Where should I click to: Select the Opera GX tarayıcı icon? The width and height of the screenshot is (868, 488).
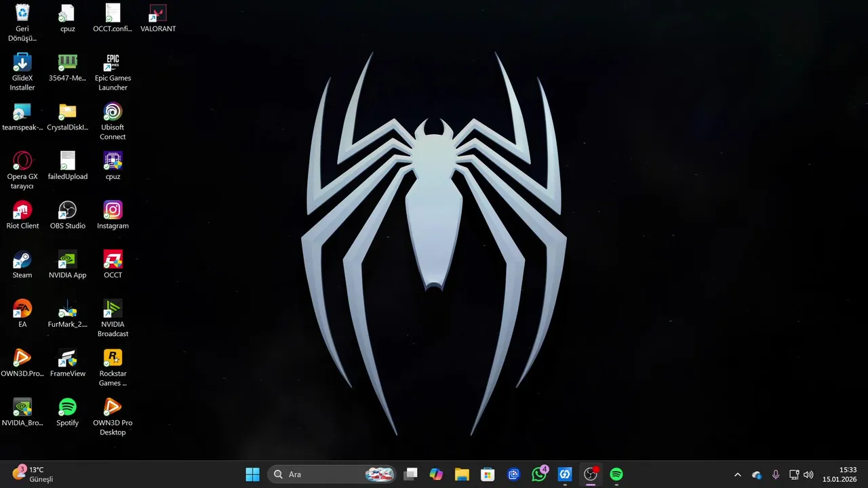coord(22,170)
